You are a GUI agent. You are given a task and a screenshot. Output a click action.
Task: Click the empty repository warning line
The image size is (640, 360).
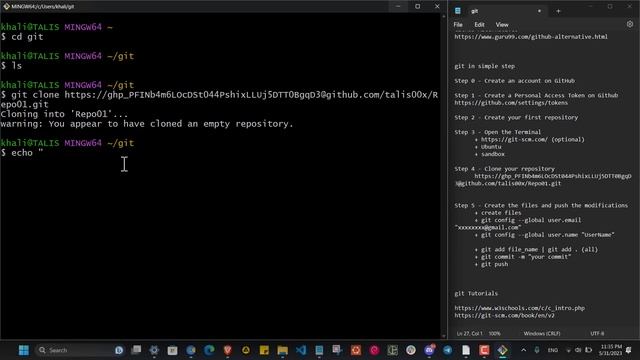click(x=147, y=124)
